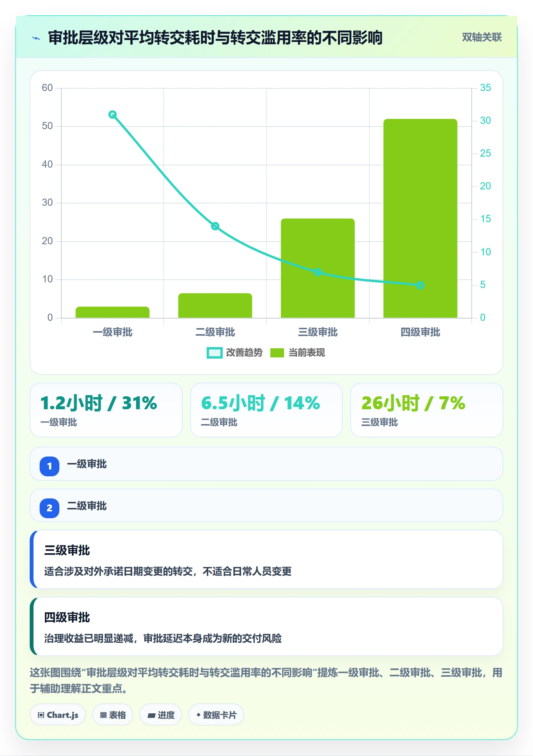This screenshot has height=756, width=533.
Task: Click the summary paragraph at bottom
Action: pyautogui.click(x=266, y=681)
